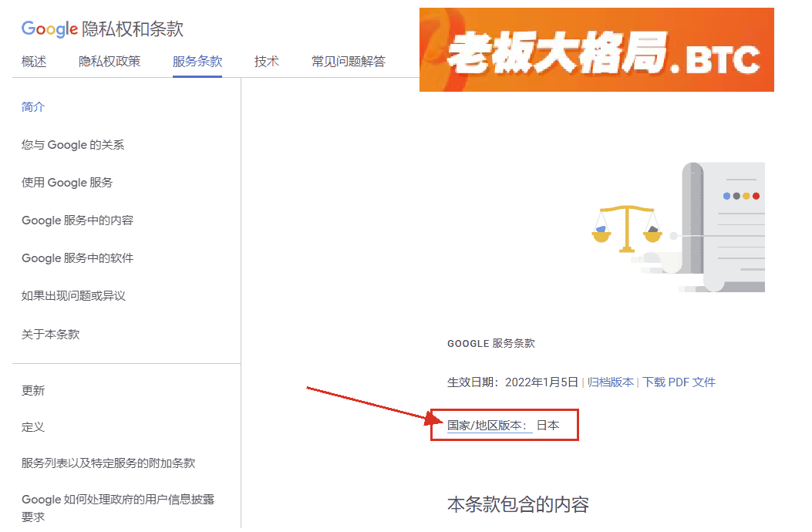Open the 概述 tab

pos(34,62)
